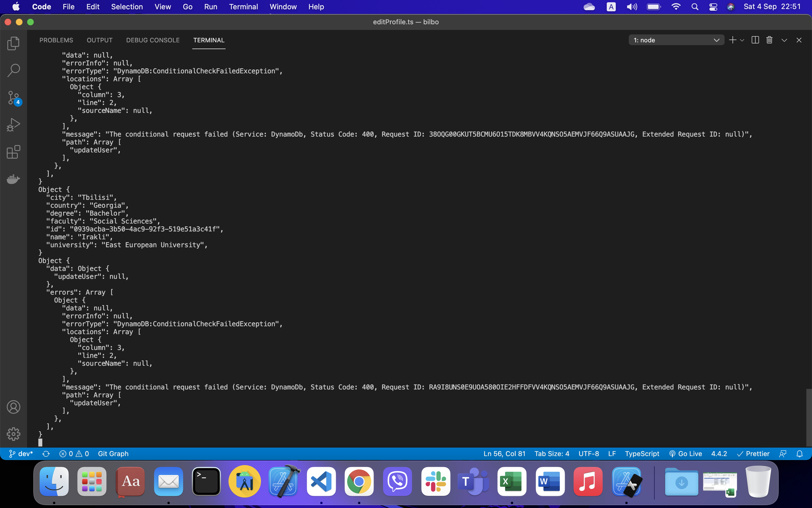Open the Trash from the dock
This screenshot has height=508, width=812.
coord(758,481)
